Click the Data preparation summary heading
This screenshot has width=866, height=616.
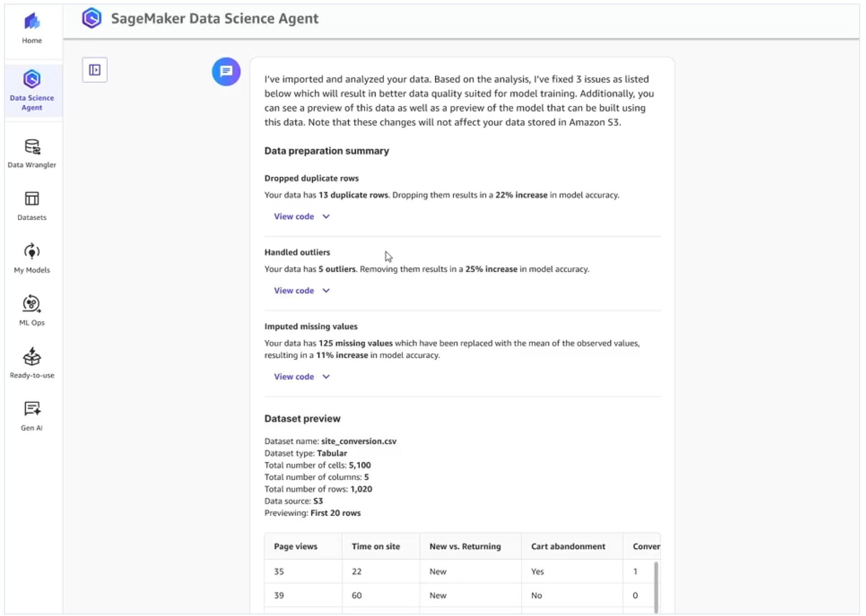coord(327,151)
